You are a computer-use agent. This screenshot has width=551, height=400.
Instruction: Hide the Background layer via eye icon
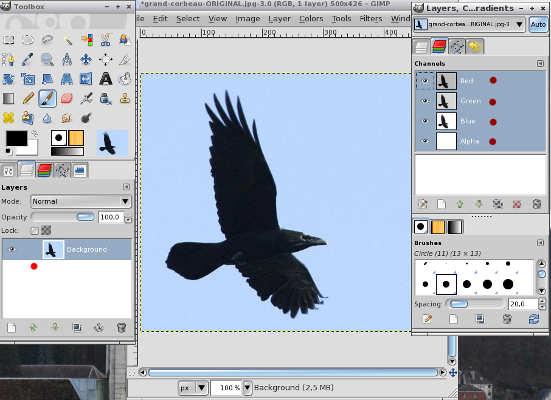12,250
